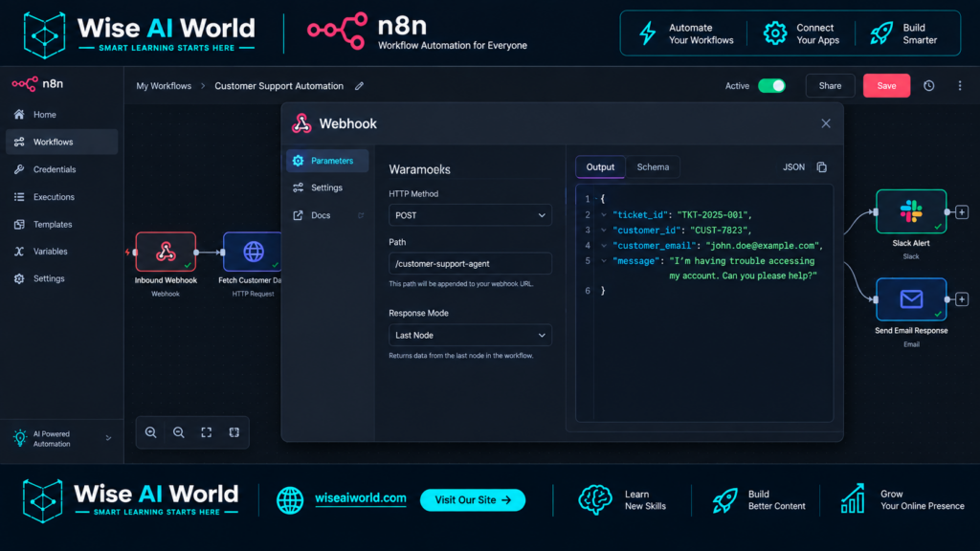Viewport: 980px width, 551px height.
Task: Switch to the Output tab
Action: pyautogui.click(x=600, y=166)
